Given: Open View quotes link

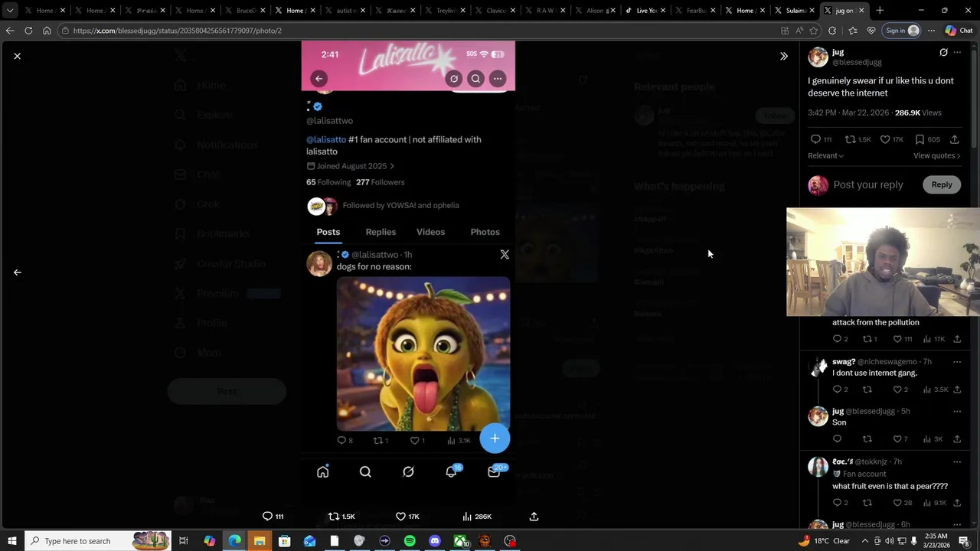Looking at the screenshot, I should tap(936, 155).
